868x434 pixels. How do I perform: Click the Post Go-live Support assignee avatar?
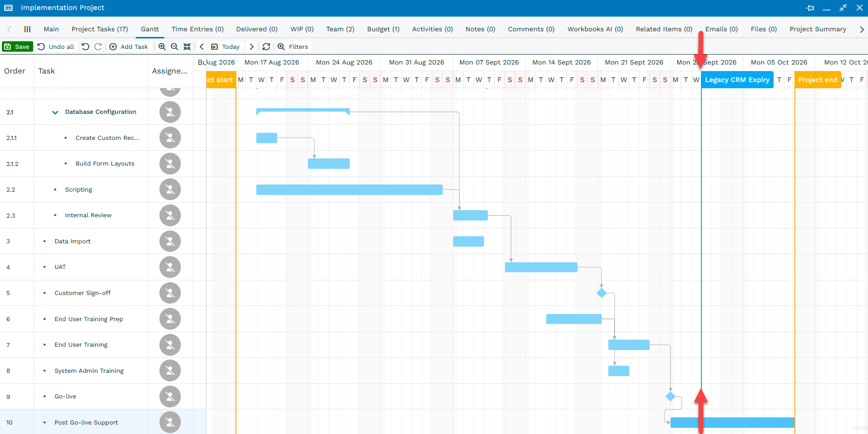pyautogui.click(x=170, y=422)
